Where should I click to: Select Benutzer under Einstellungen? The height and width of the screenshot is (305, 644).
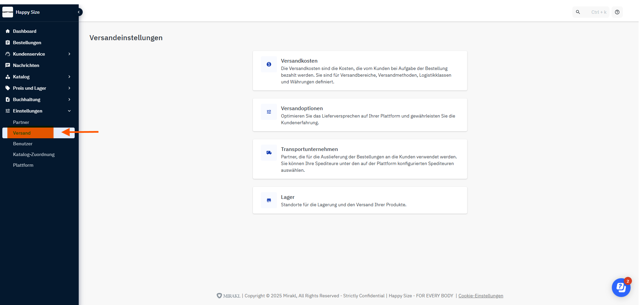click(x=23, y=144)
